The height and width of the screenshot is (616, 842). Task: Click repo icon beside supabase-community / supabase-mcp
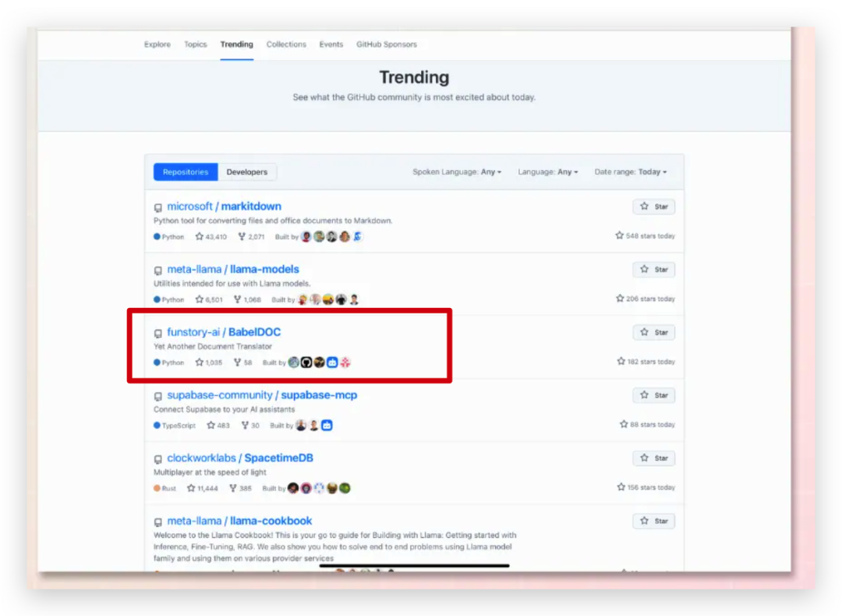[157, 396]
